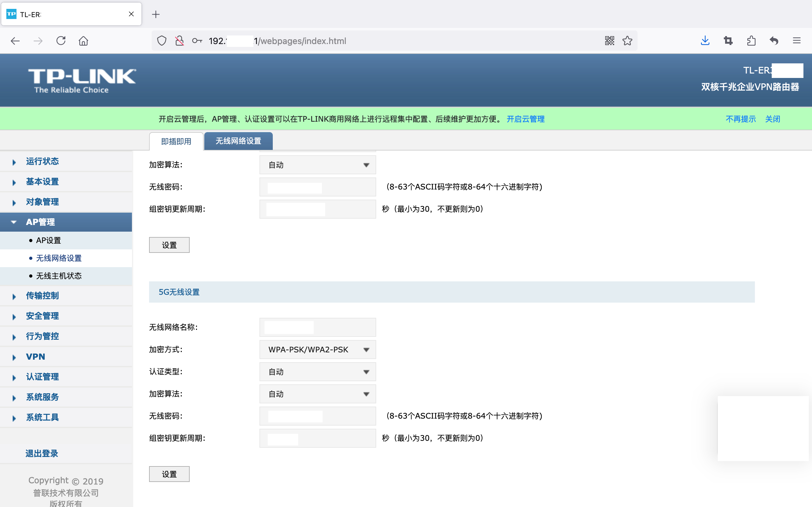Click 设置 button under 5G settings

pyautogui.click(x=169, y=474)
